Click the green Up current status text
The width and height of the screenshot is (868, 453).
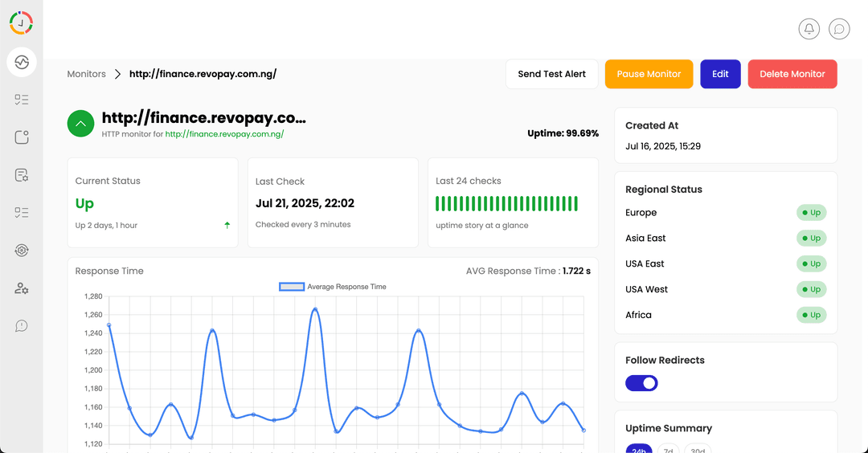click(x=84, y=203)
